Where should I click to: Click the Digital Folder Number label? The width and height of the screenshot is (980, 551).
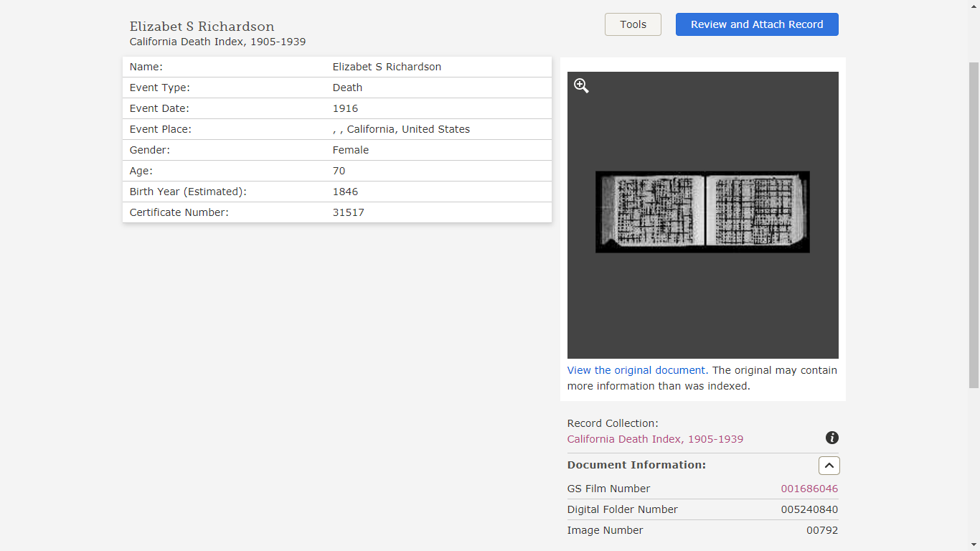coord(623,509)
